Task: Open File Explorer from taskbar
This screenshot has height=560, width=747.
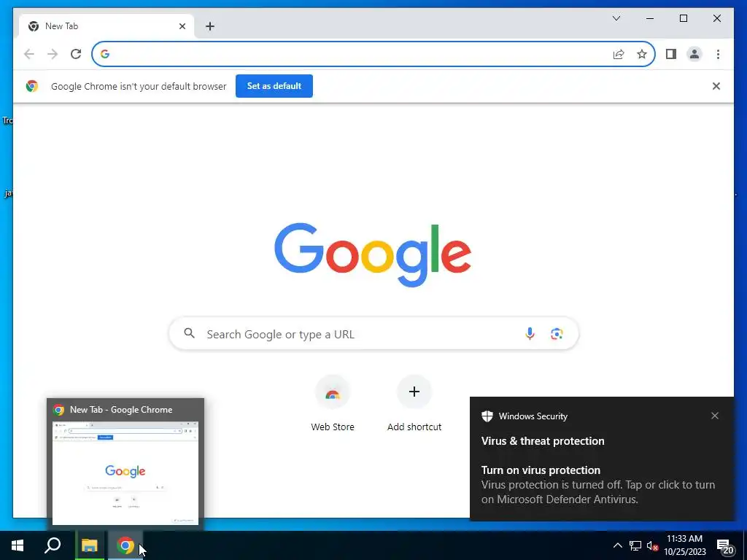Action: 89,545
